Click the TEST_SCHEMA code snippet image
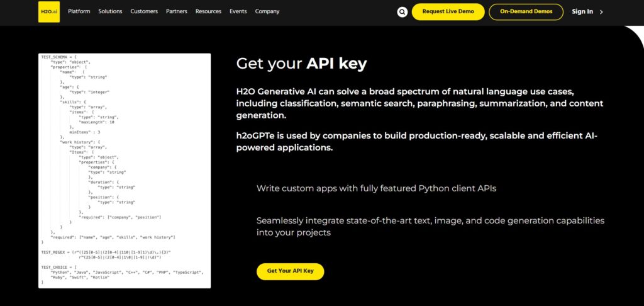The image size is (644, 306). tap(125, 170)
